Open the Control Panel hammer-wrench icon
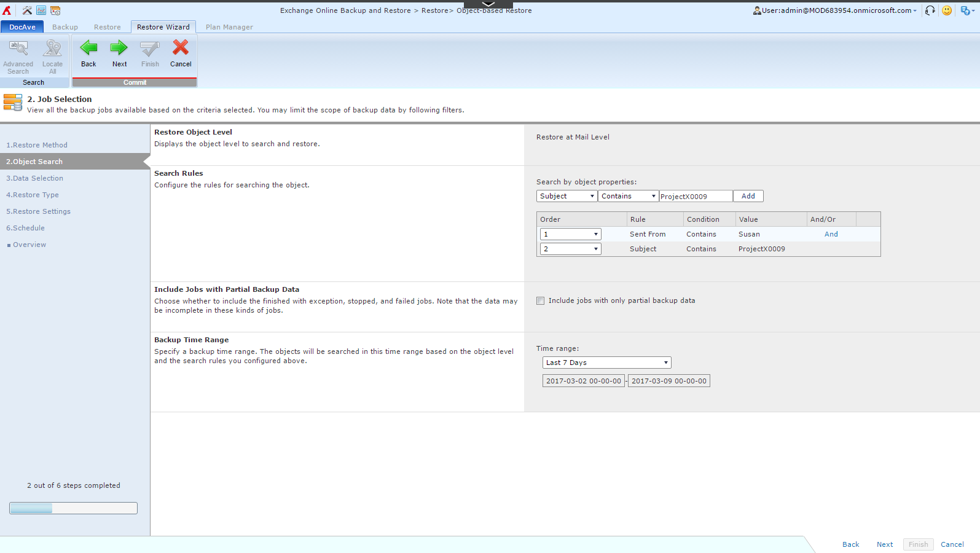 [x=27, y=10]
